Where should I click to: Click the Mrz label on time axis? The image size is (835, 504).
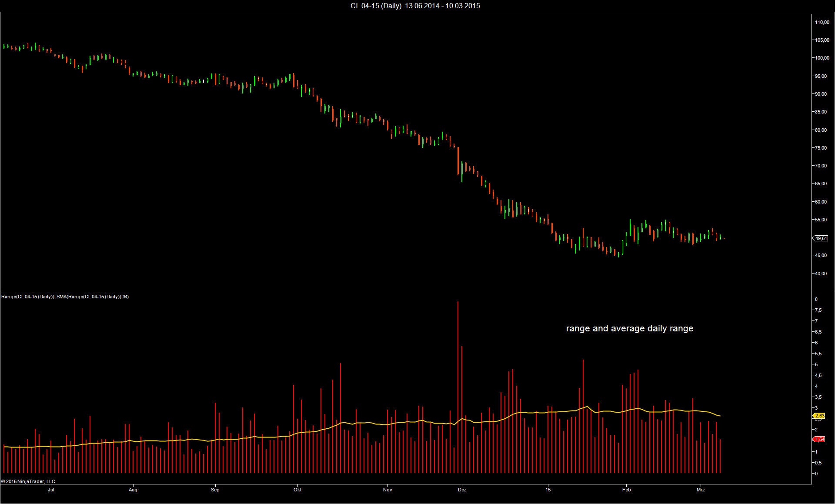pyautogui.click(x=700, y=490)
